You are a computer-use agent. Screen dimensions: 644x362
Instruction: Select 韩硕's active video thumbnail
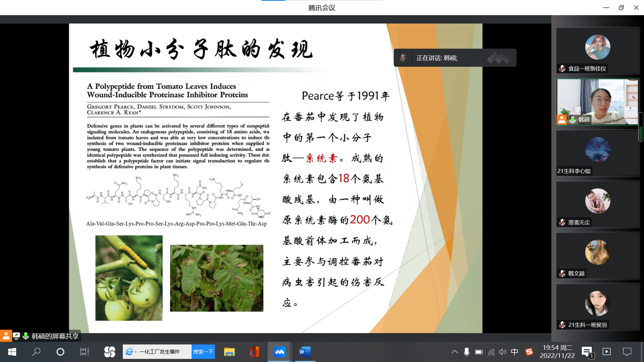[597, 101]
